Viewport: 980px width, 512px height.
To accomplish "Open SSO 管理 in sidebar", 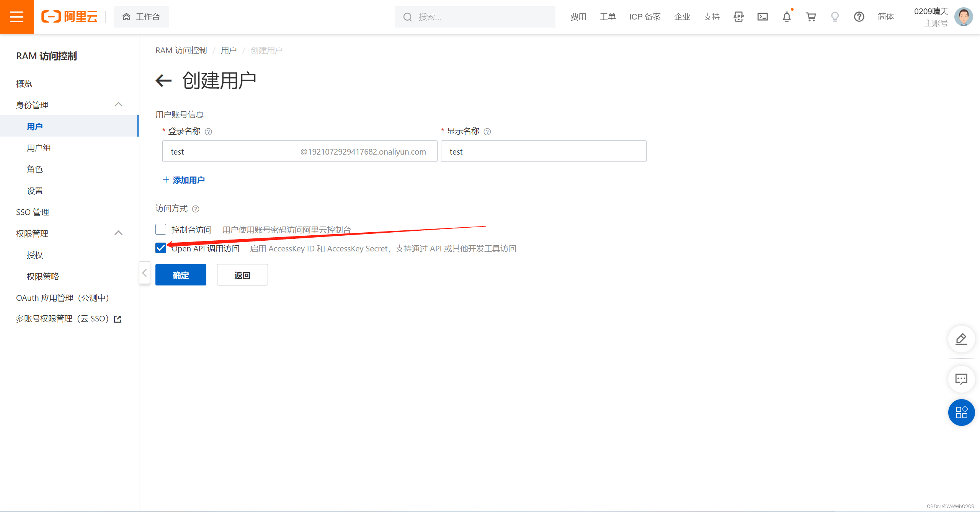I will pyautogui.click(x=33, y=212).
